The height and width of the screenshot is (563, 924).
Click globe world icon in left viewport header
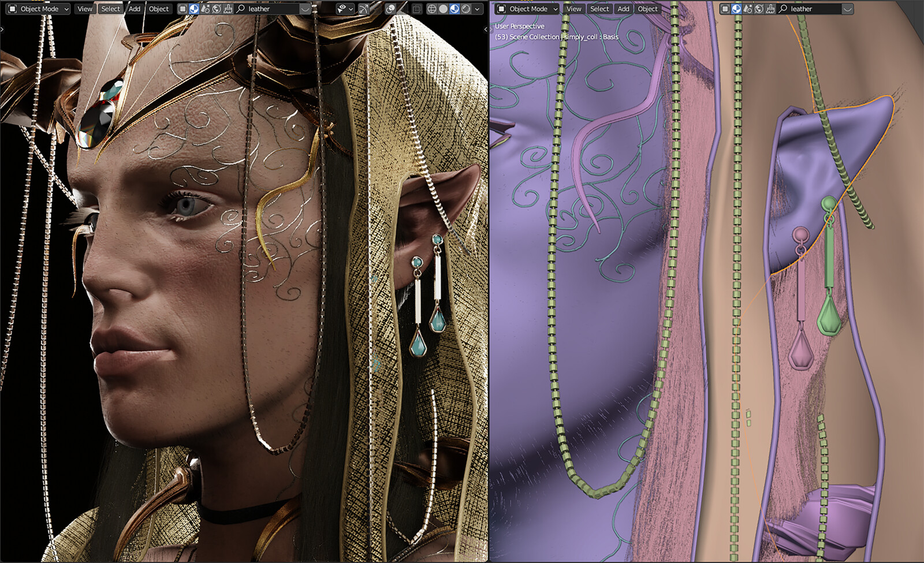217,9
